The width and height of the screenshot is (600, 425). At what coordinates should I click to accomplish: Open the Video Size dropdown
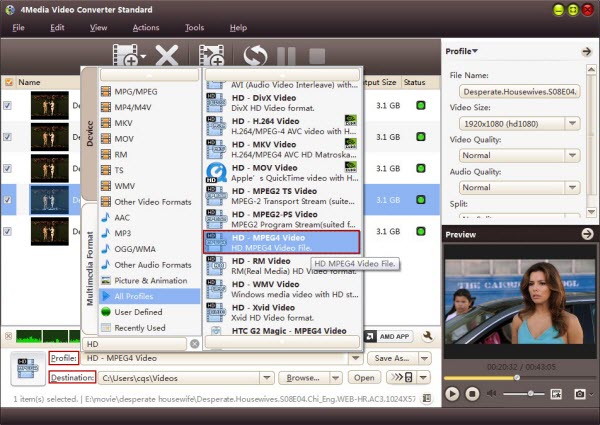(x=573, y=125)
